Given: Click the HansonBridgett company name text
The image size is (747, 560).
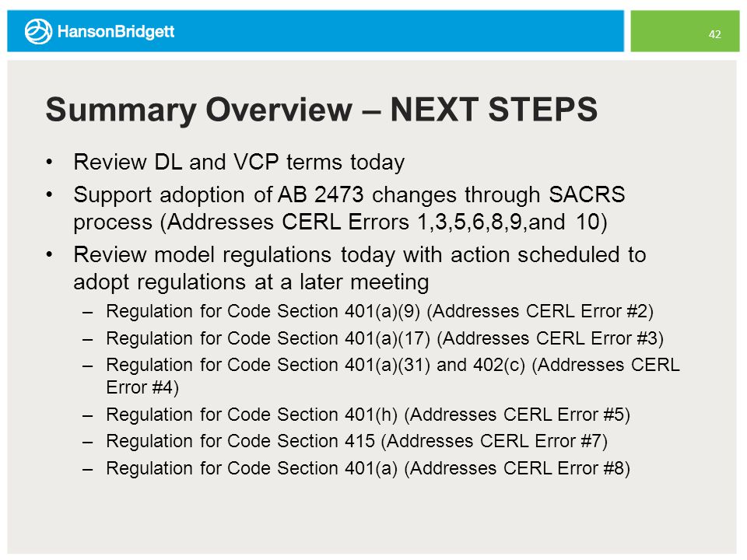Looking at the screenshot, I should 116,31.
